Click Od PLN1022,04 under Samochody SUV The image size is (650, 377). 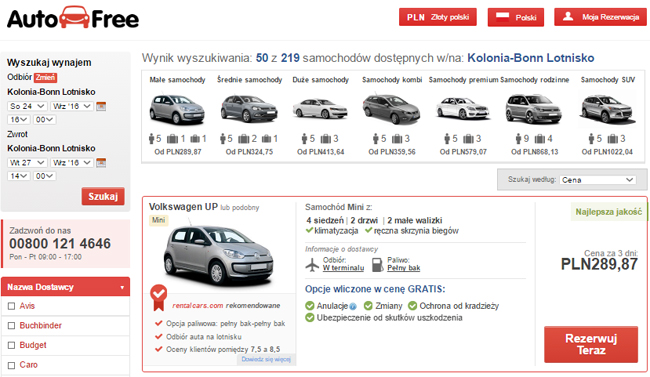click(x=607, y=152)
